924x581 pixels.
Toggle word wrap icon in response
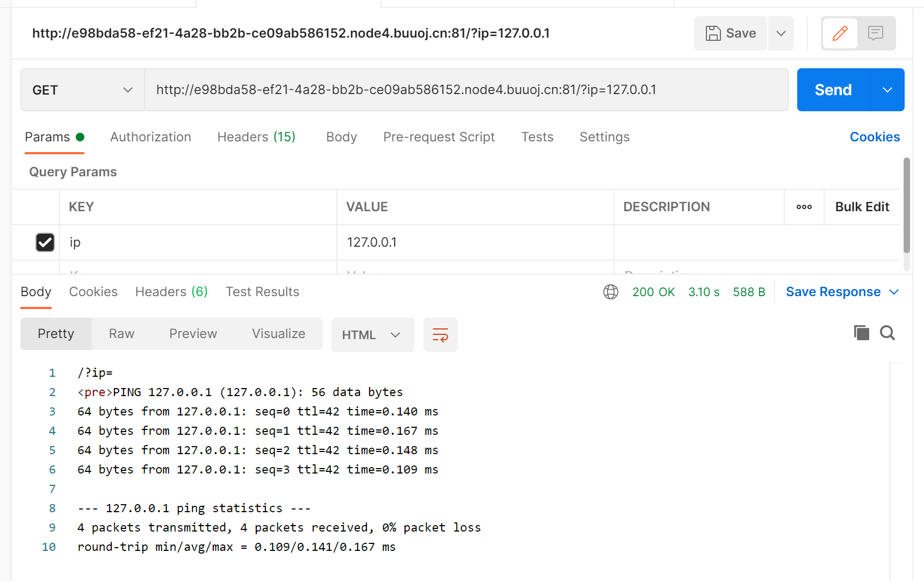tap(440, 335)
